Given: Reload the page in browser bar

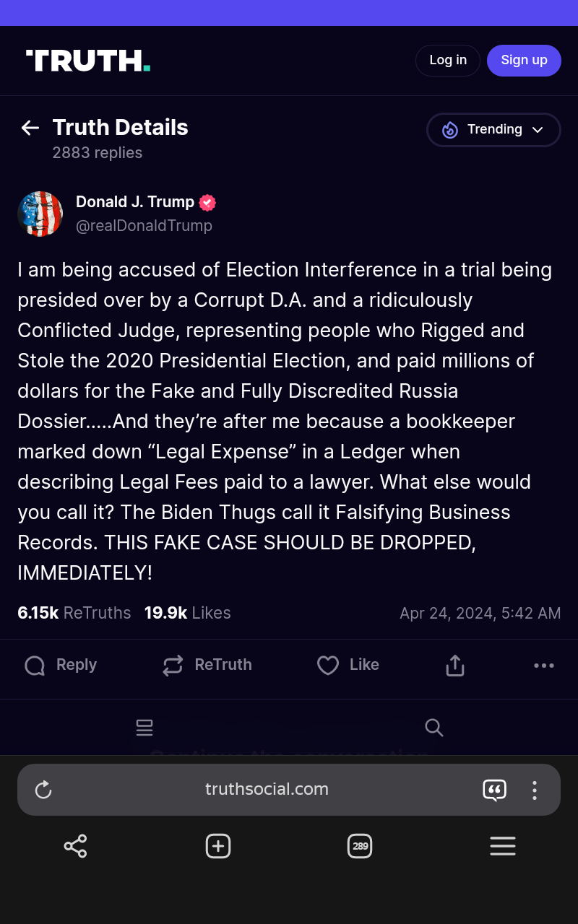Looking at the screenshot, I should point(43,790).
